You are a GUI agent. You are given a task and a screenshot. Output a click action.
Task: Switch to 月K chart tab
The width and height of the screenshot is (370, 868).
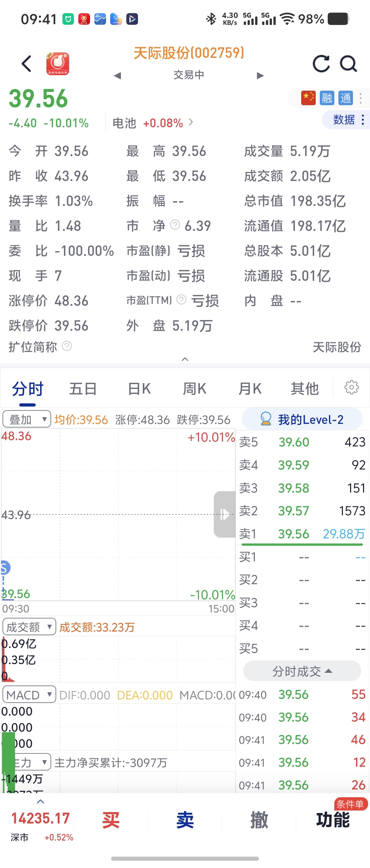point(250,389)
